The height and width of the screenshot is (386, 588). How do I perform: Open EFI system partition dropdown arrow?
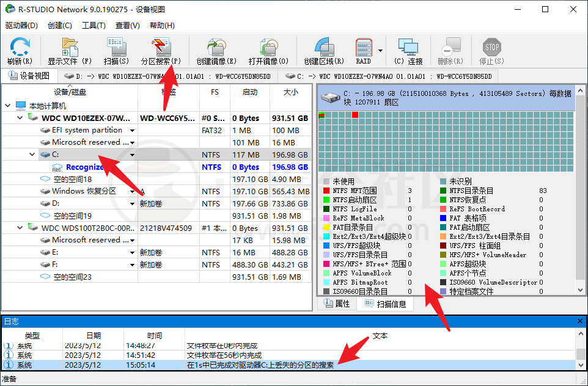point(133,131)
